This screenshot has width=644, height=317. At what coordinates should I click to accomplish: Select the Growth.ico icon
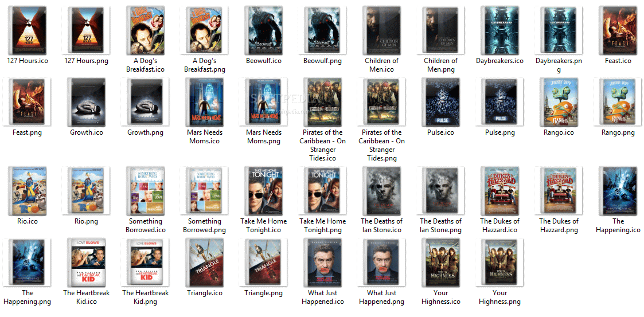(x=87, y=102)
